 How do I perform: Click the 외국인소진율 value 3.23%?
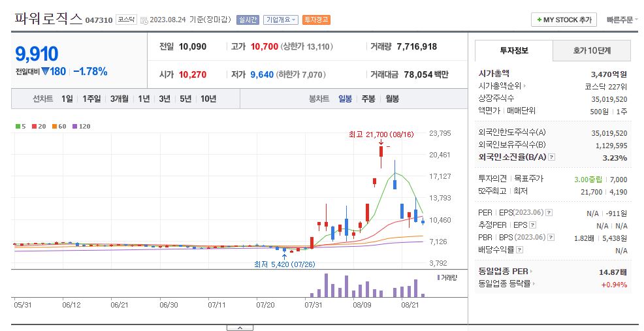[615, 158]
